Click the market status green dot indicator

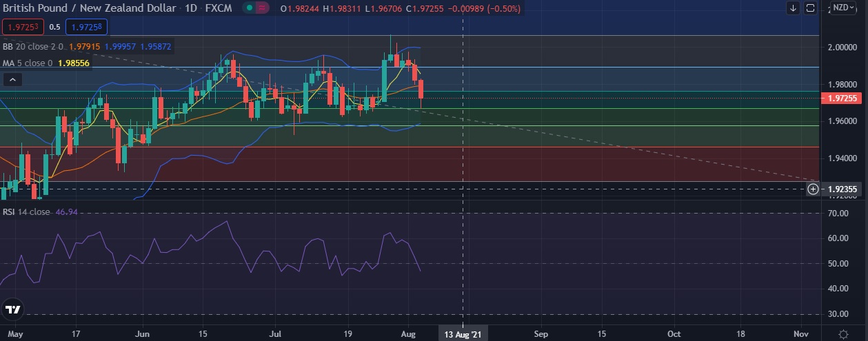pyautogui.click(x=249, y=8)
